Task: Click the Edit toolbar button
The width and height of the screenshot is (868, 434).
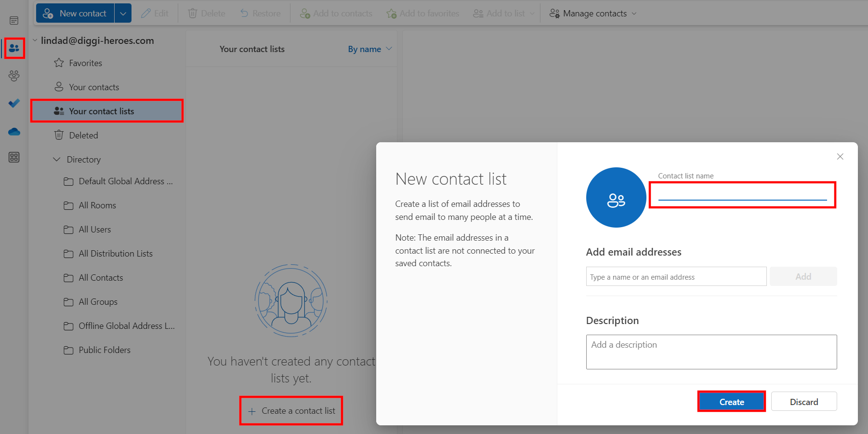Action: tap(155, 14)
